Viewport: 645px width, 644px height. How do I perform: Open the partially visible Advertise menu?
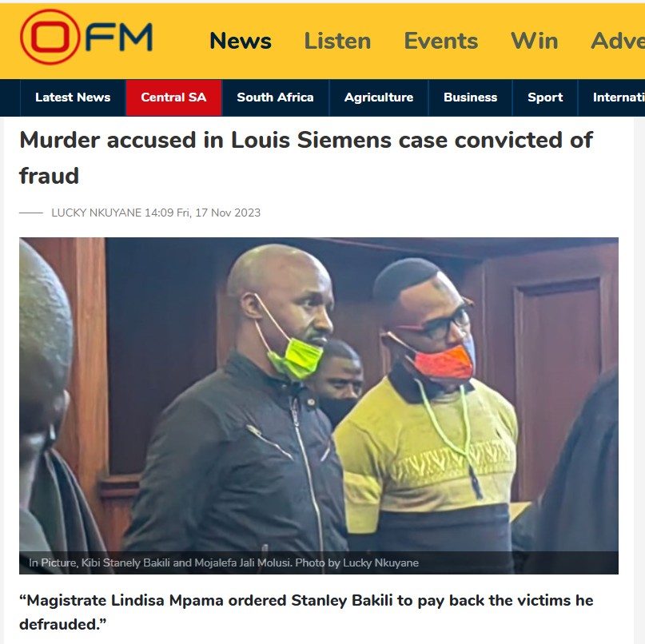tap(618, 41)
